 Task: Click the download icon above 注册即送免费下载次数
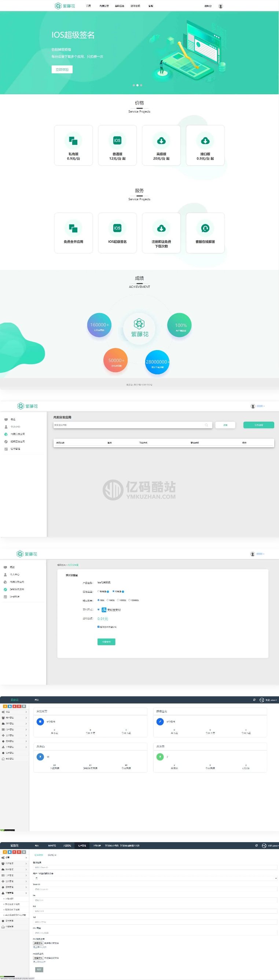coord(161,228)
